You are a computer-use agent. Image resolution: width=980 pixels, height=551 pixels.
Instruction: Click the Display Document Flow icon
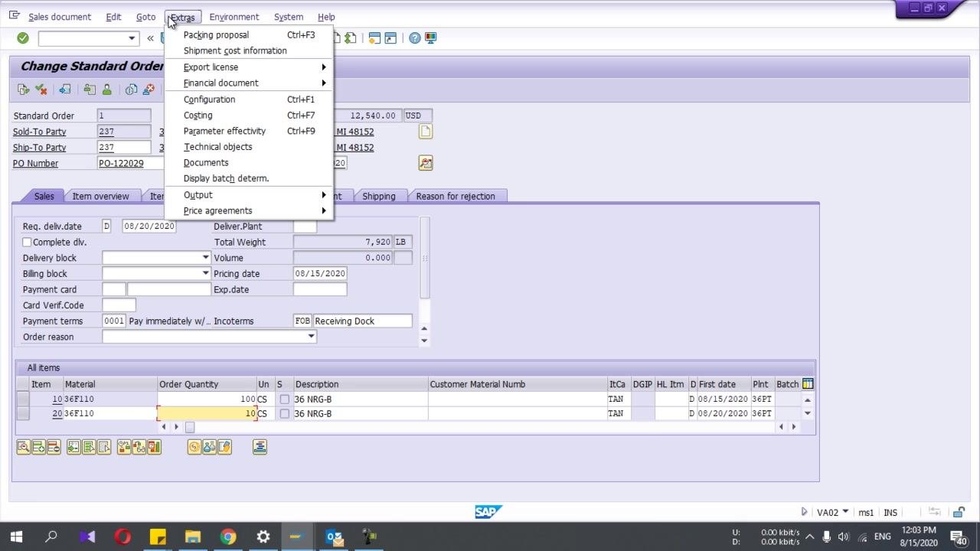[x=24, y=90]
